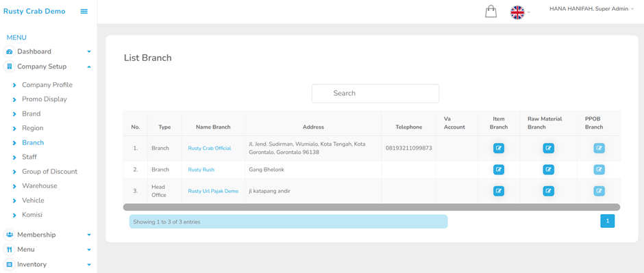This screenshot has height=273, width=644.
Task: Edit Item Branch for Rusty Url Pajak Demo
Action: pos(499,191)
